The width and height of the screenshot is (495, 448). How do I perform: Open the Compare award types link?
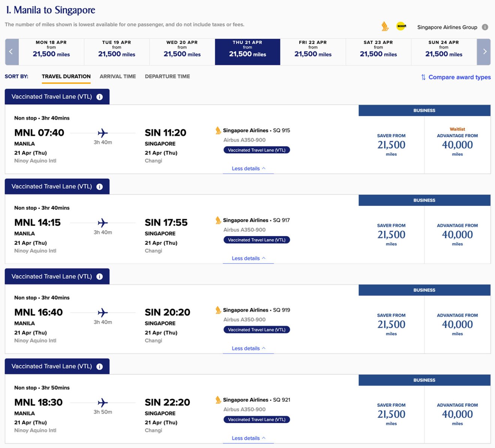pos(459,77)
